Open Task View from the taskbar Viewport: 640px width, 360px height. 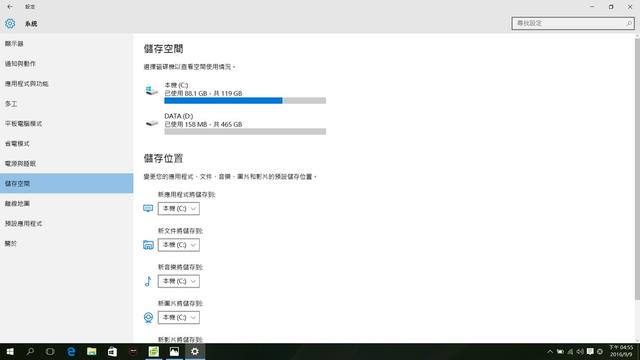pyautogui.click(x=50, y=351)
